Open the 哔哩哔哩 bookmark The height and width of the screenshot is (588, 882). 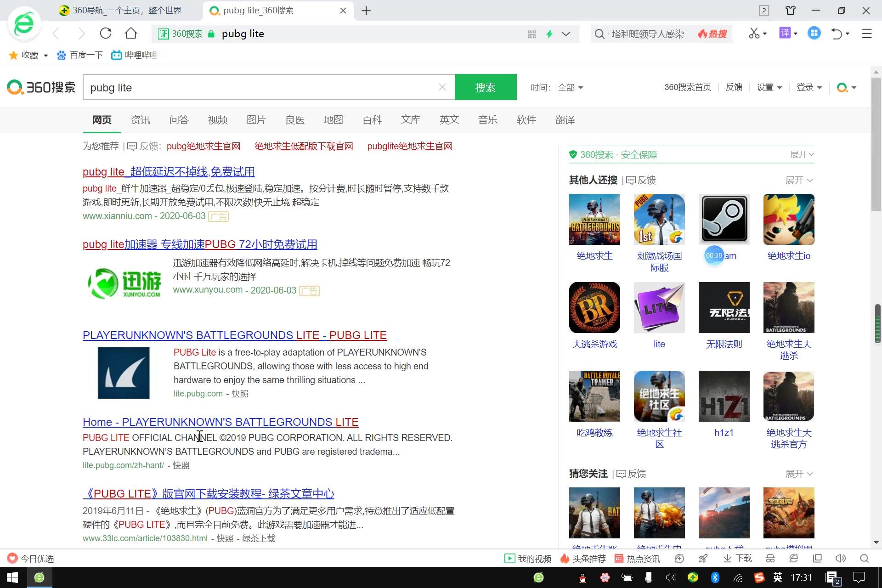[134, 55]
